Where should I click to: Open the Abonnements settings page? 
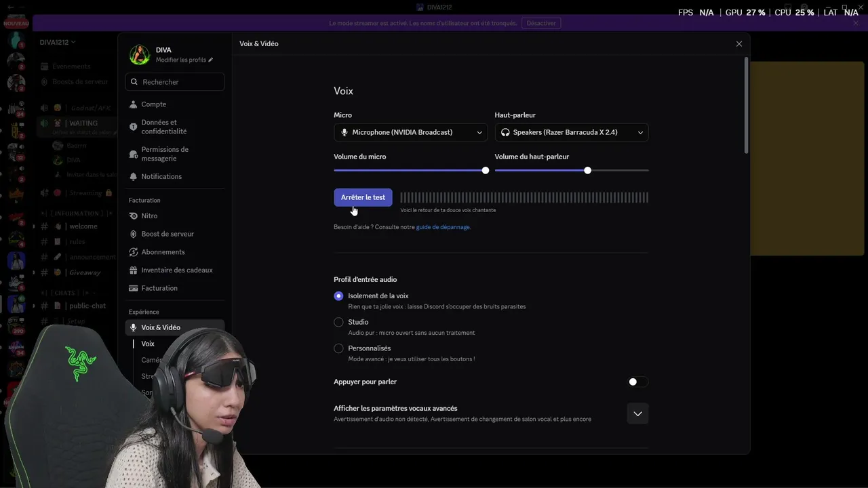tap(175, 252)
